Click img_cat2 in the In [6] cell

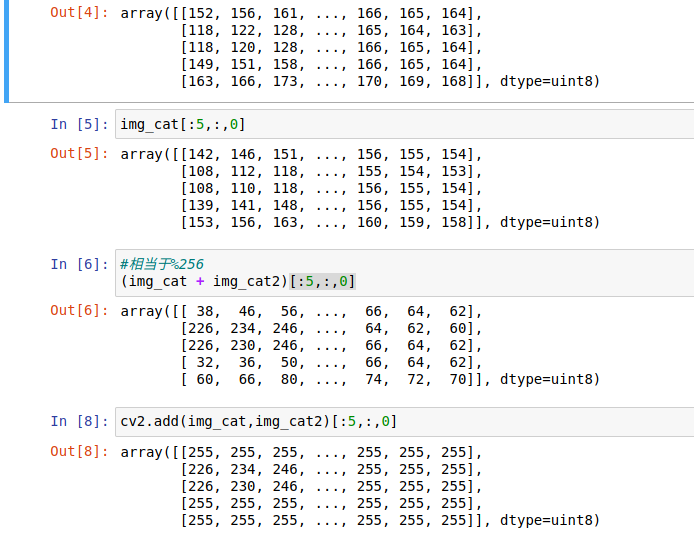pyautogui.click(x=247, y=282)
